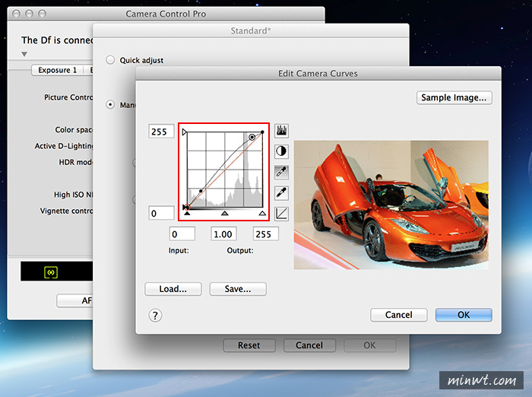Screen dimensions: 532x397
Task: Click the 'Active D-Lighting' label
Action: (64, 146)
